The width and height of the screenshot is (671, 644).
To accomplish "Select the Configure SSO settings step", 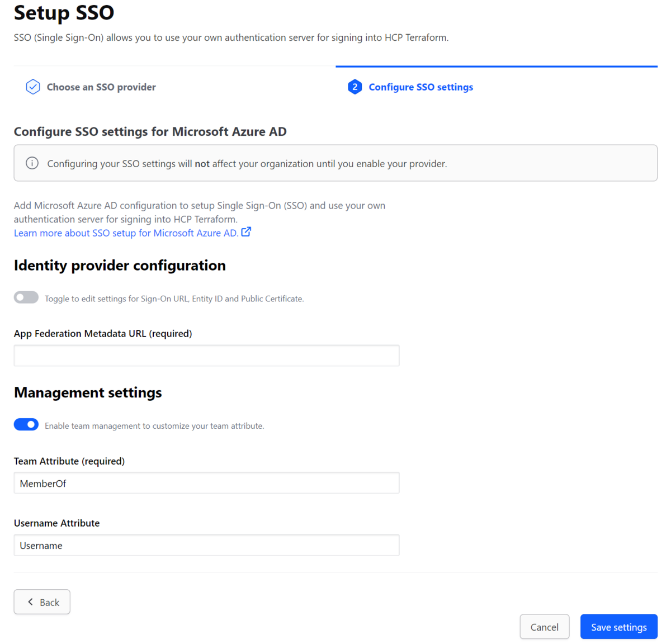I will 420,87.
